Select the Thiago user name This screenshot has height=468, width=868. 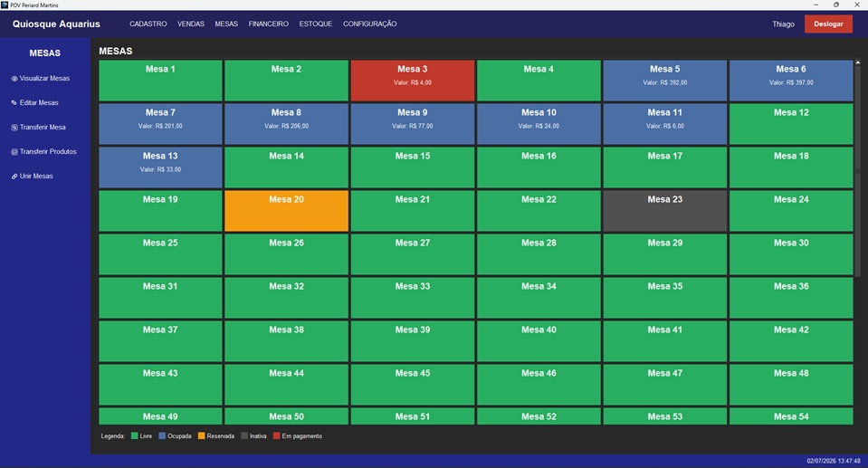tap(783, 24)
